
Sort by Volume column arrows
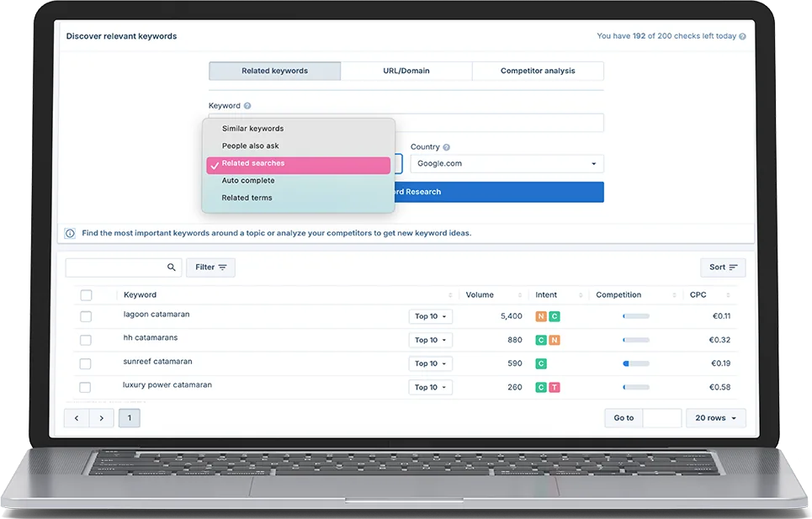[519, 295]
